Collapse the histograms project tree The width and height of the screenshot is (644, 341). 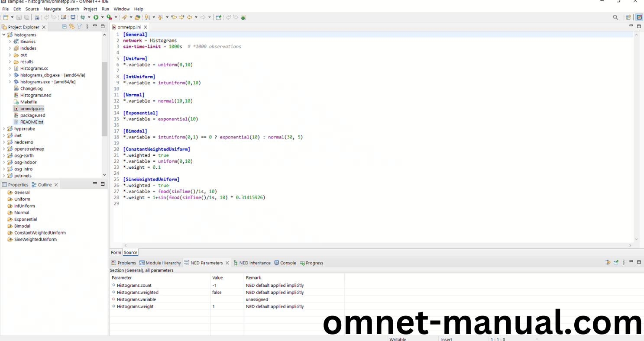(4, 35)
